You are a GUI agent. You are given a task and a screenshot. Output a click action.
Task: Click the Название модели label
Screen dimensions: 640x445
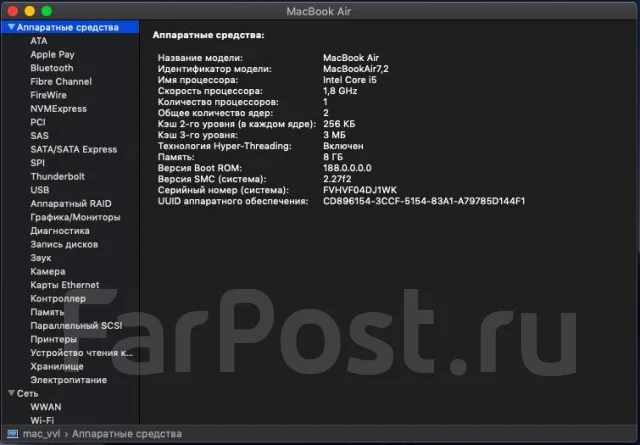pos(200,58)
